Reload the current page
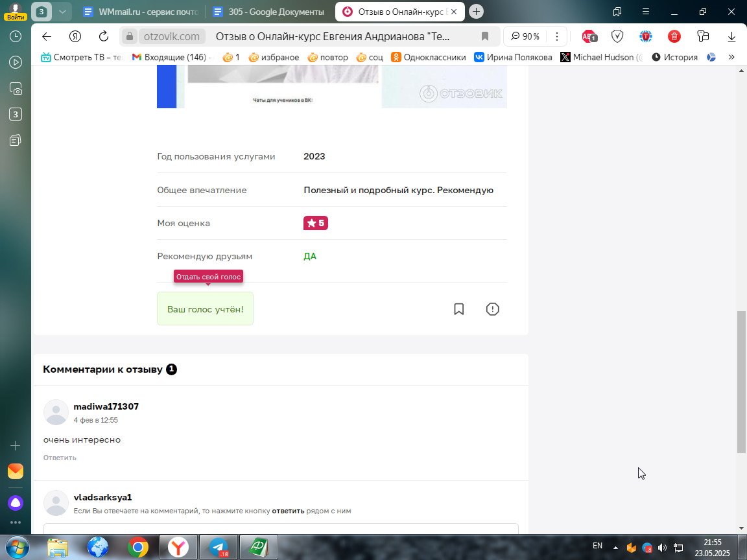The image size is (747, 560). [103, 37]
